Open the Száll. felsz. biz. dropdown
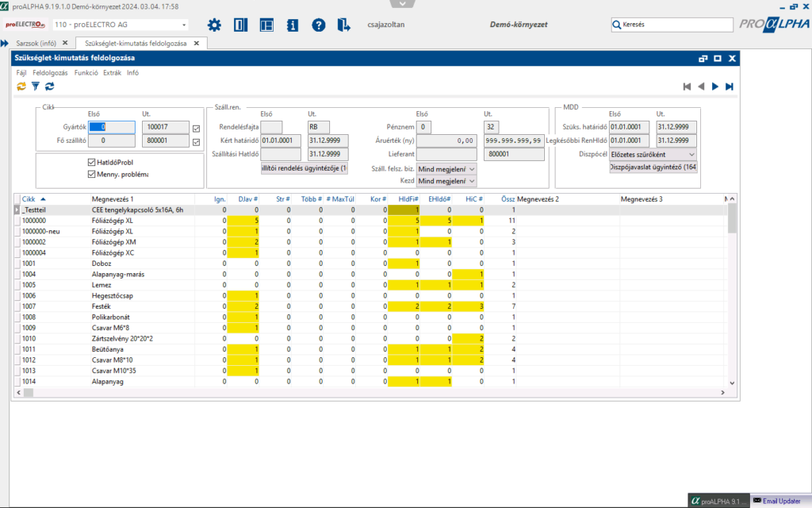The width and height of the screenshot is (812, 508). 472,169
